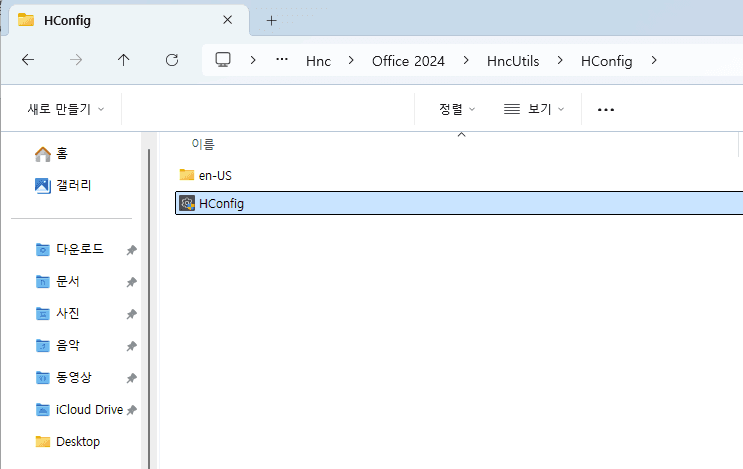The width and height of the screenshot is (743, 469).
Task: Click the en-US folder icon
Action: click(x=187, y=175)
